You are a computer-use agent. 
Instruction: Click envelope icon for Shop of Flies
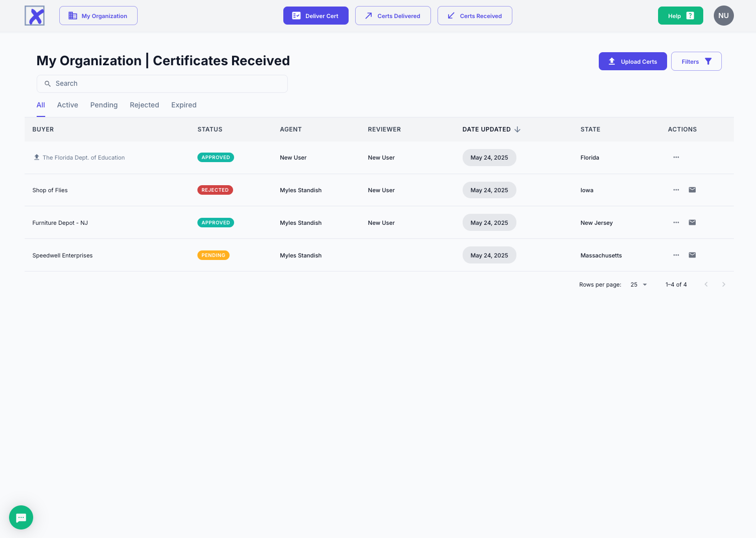click(x=692, y=190)
